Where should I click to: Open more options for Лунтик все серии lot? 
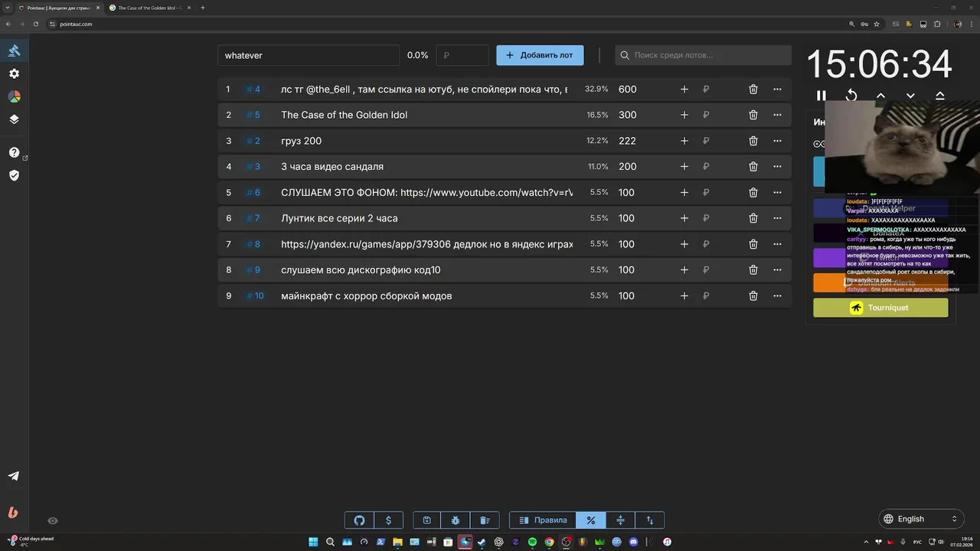coord(777,218)
